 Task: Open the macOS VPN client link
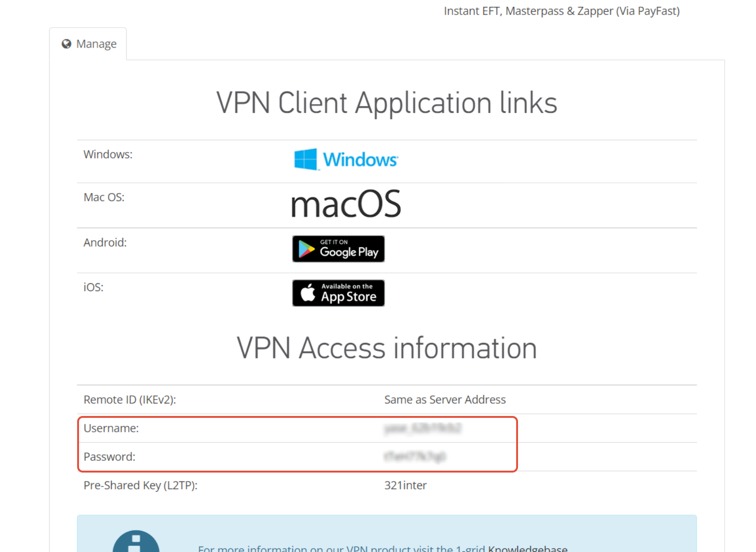pos(346,204)
